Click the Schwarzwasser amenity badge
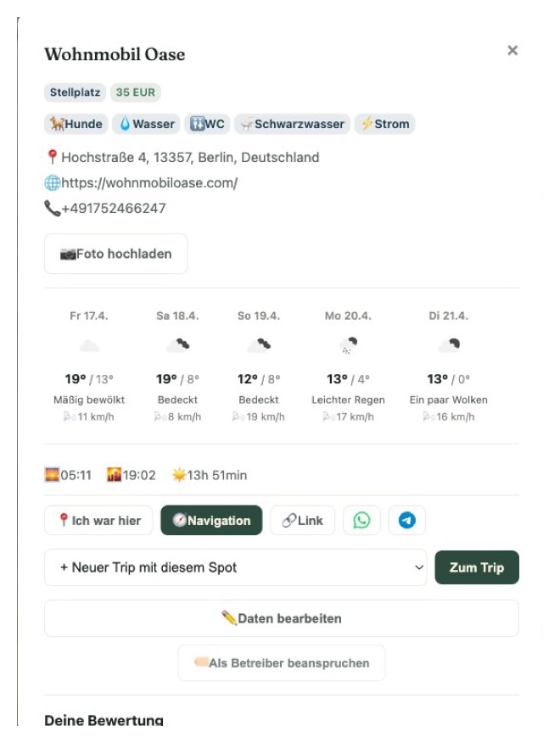 [292, 123]
